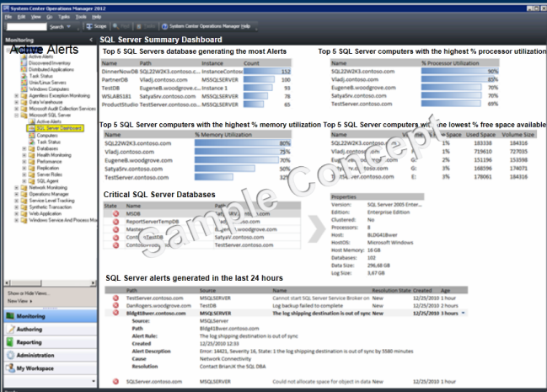Viewport: 547px width, 392px height.
Task: Collapse the Monitoring pane with the chevron
Action: [91, 40]
